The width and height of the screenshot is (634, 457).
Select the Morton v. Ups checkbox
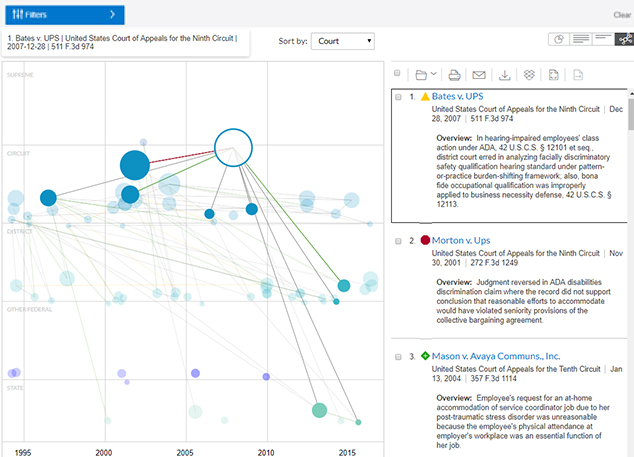click(x=398, y=241)
